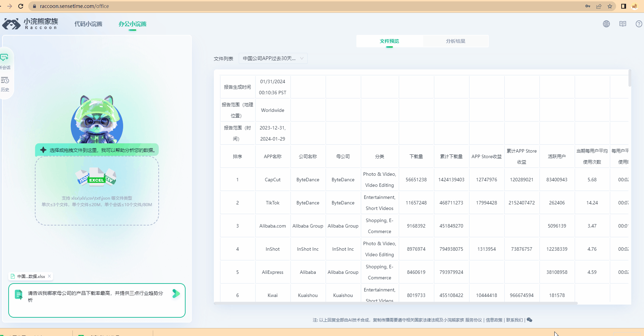This screenshot has height=336, width=644.
Task: Click the browser forward arrow
Action: point(10,6)
